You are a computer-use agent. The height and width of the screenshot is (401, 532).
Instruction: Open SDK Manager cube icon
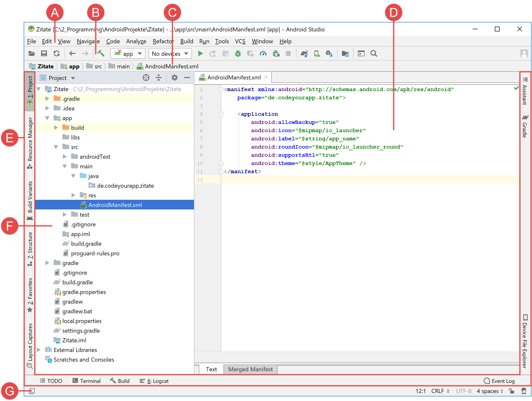point(329,54)
